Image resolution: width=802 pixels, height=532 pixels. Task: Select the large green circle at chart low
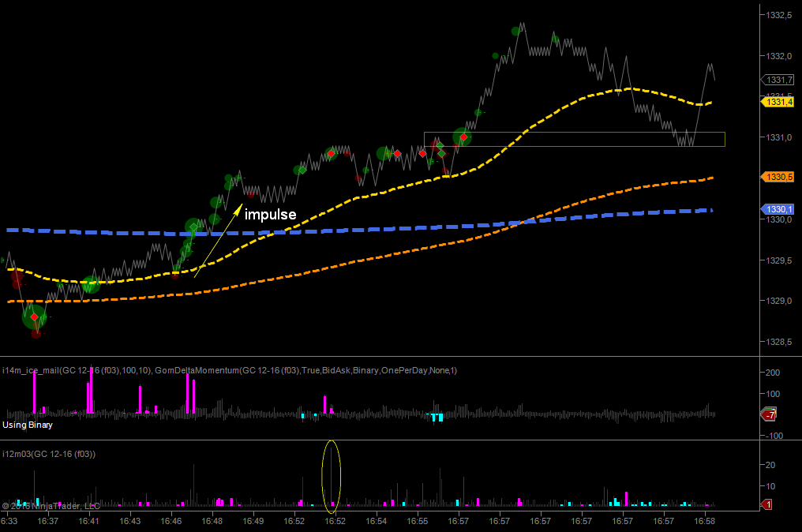point(34,317)
